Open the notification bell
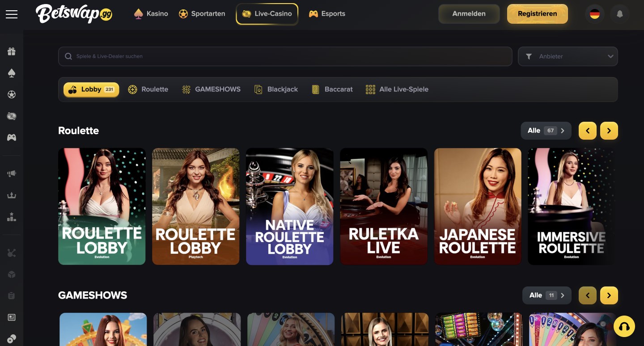644x346 pixels. point(619,14)
